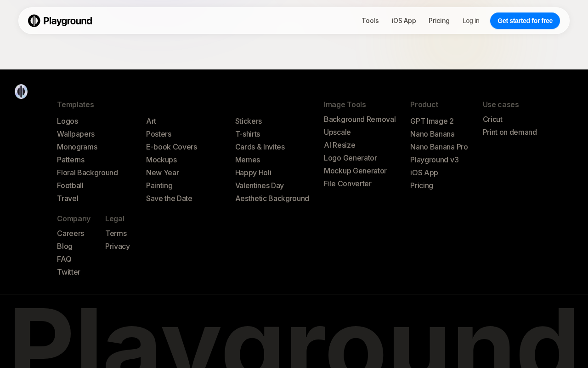Screen dimensions: 588x368
Task: Open the Logo Generator tool link
Action: point(351,158)
